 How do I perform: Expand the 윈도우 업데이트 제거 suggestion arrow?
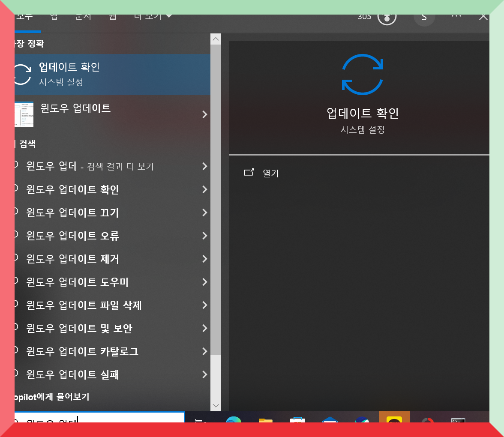click(x=204, y=259)
